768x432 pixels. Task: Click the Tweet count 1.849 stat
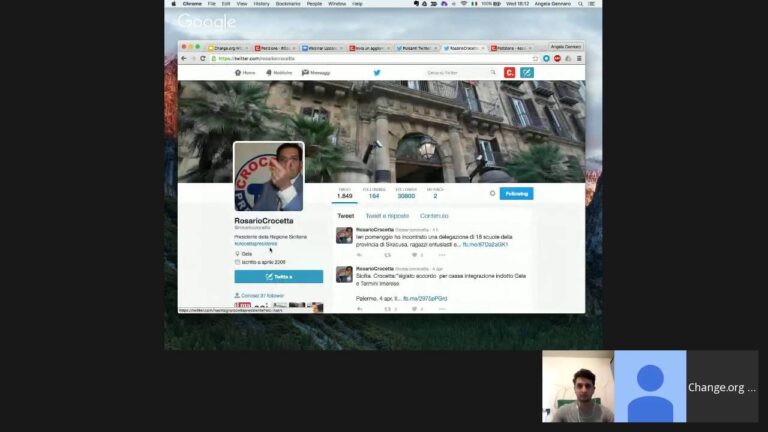click(344, 193)
